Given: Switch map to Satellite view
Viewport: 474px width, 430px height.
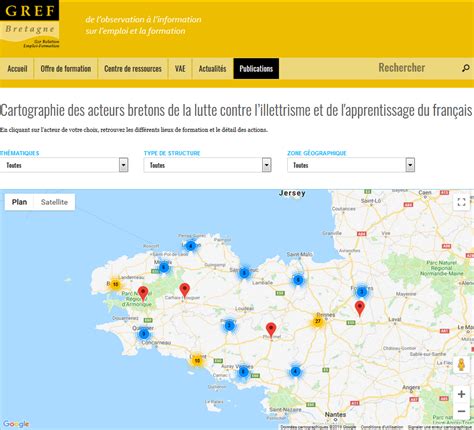Looking at the screenshot, I should click(54, 202).
